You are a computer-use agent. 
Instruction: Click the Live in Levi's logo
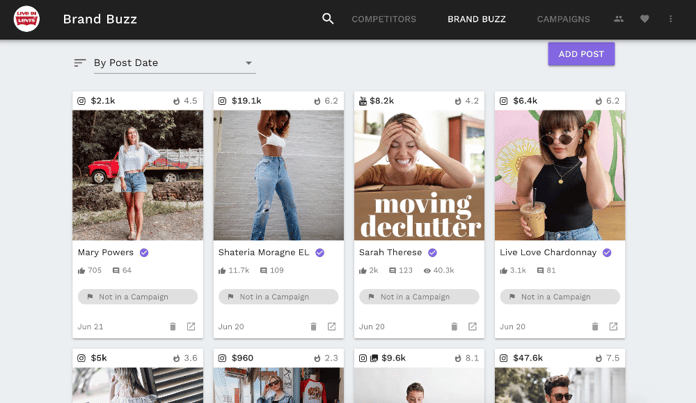click(27, 19)
